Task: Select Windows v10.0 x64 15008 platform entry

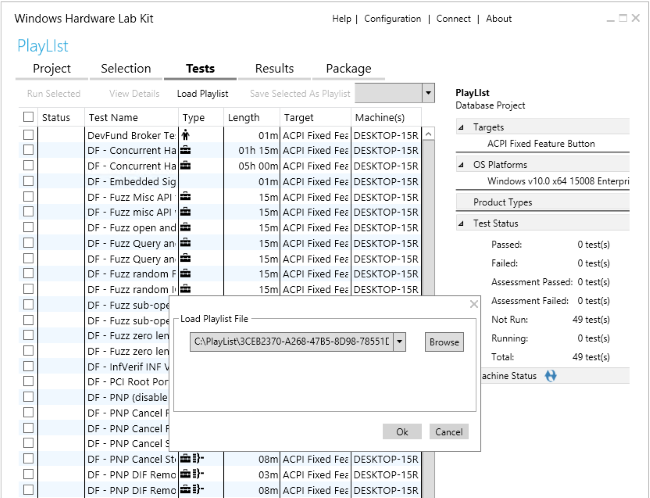Action: tap(558, 181)
